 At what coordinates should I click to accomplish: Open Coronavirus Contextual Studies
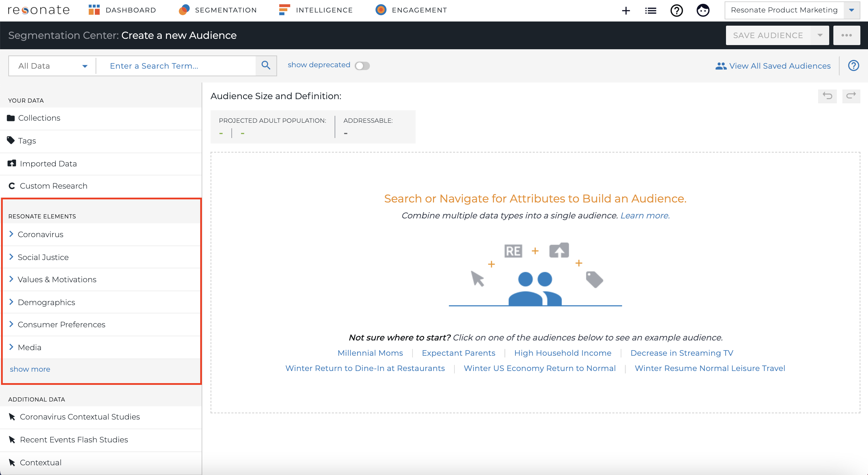pos(101,417)
